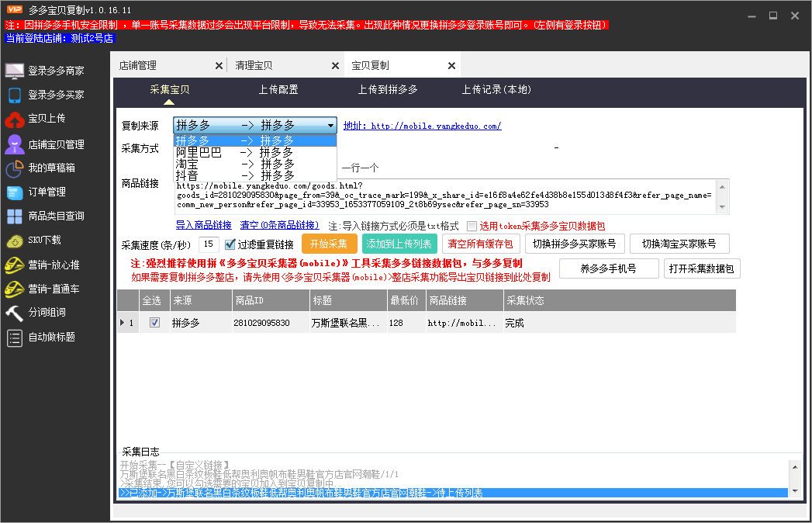This screenshot has height=523, width=812.
Task: Collapse the 复制来源 dropdown arrow
Action: (x=330, y=126)
